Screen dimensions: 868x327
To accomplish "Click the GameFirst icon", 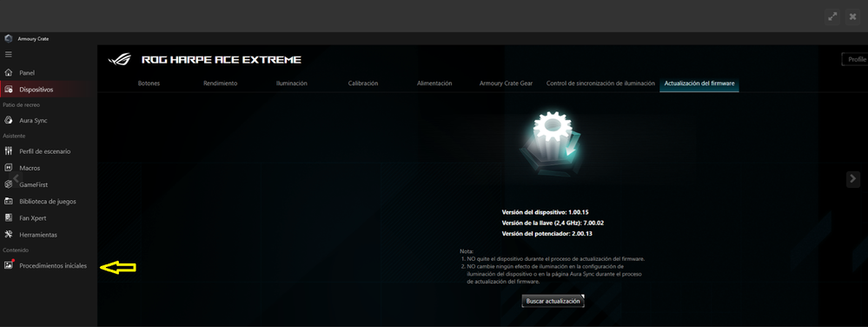I will pos(9,184).
